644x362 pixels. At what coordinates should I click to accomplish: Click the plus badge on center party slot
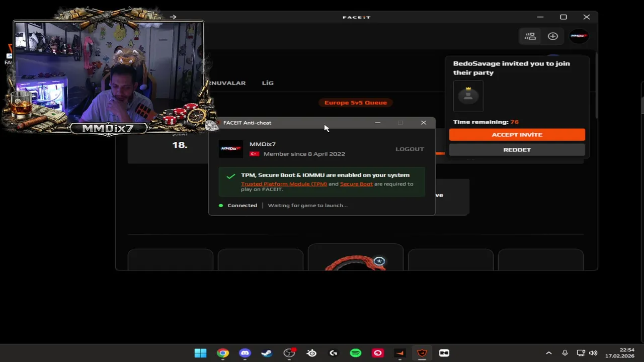[379, 261]
